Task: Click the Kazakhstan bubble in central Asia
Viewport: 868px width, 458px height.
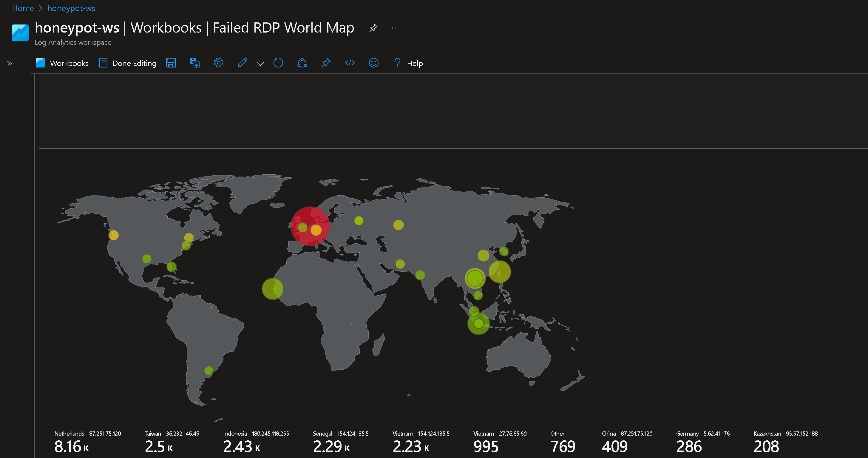Action: (x=398, y=225)
